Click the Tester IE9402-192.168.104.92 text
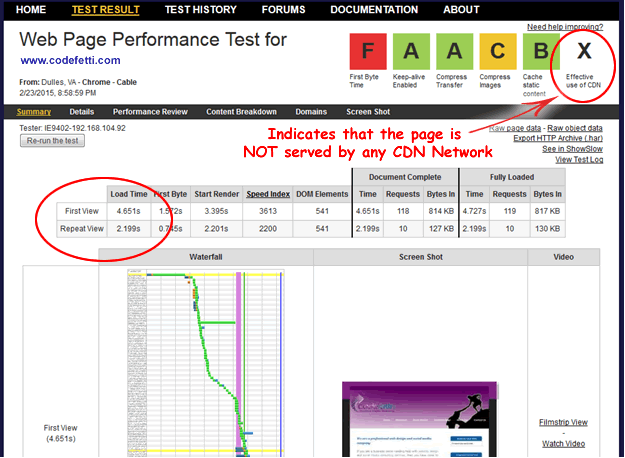The width and height of the screenshot is (625, 458). (72, 128)
